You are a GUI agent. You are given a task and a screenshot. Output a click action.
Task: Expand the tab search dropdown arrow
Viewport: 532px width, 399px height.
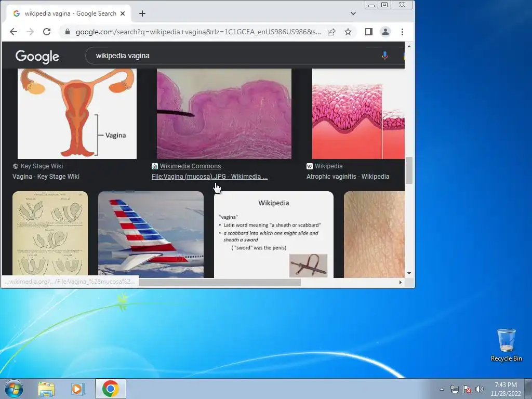pos(353,14)
